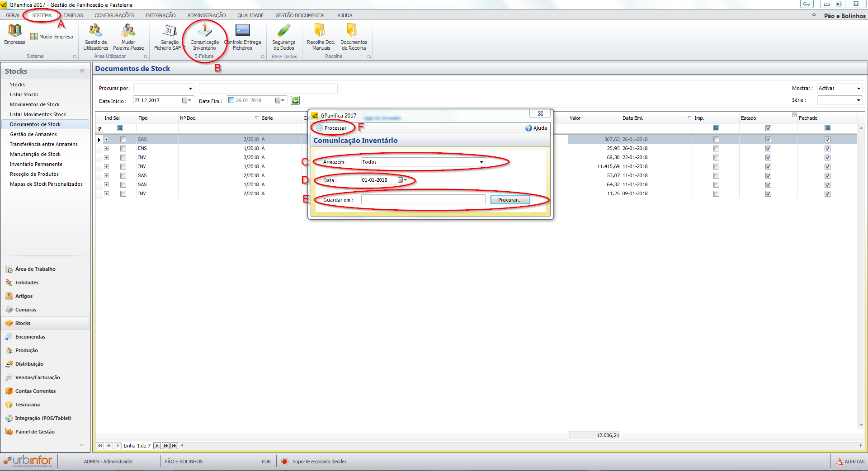Click Gestão de Utilizadores icon
The height and width of the screenshot is (471, 868).
click(x=95, y=36)
